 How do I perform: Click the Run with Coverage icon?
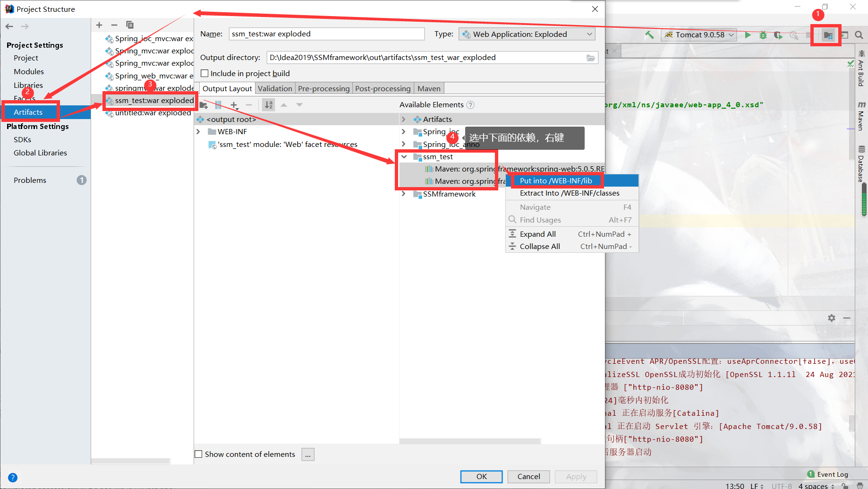(778, 35)
